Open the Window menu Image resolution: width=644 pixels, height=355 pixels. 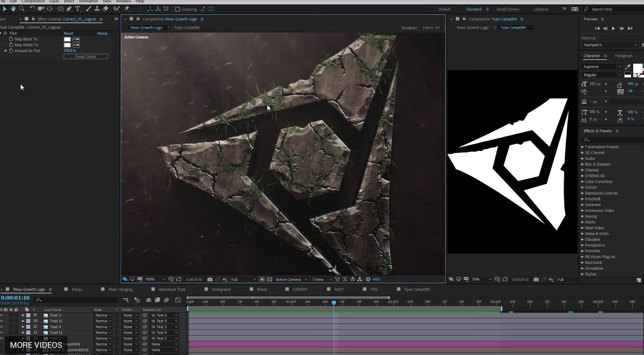click(124, 2)
